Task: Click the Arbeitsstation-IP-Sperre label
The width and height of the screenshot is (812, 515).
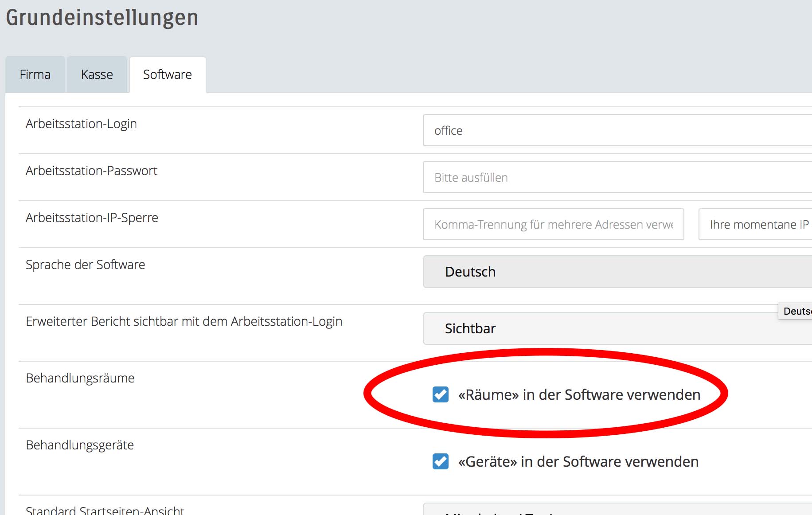Action: click(92, 218)
